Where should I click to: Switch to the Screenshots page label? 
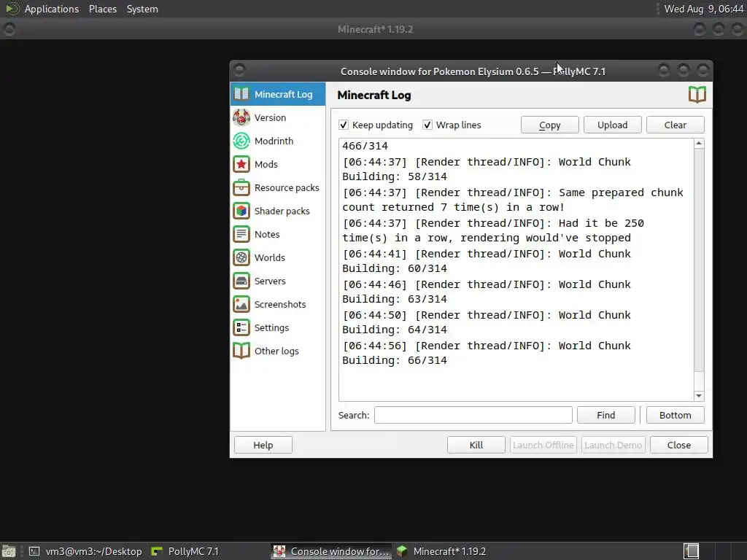tap(280, 304)
